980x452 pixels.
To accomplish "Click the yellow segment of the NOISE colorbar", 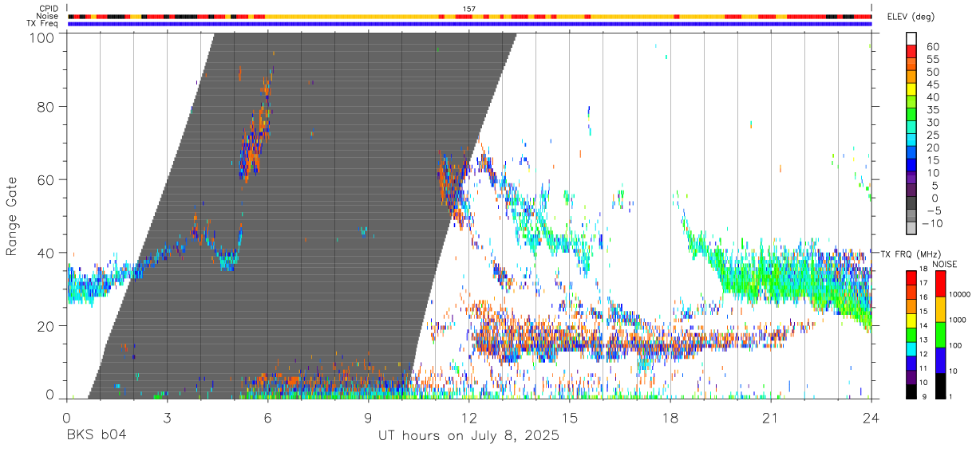I will point(942,309).
